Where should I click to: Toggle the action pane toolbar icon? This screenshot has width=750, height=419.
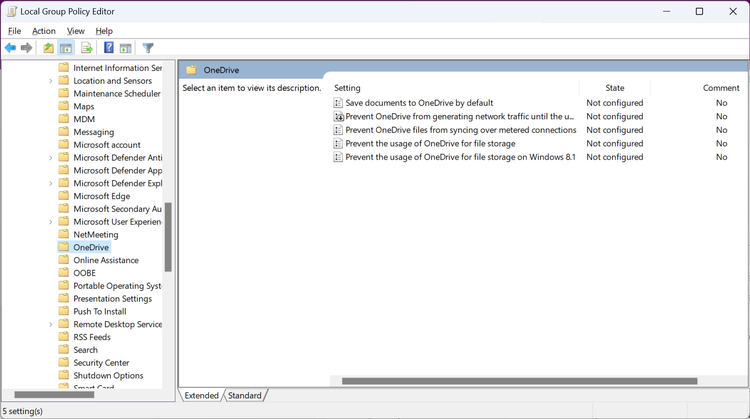[x=126, y=48]
